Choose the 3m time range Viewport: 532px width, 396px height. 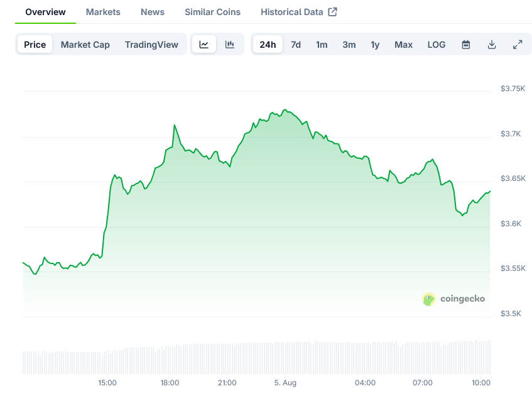tap(349, 45)
